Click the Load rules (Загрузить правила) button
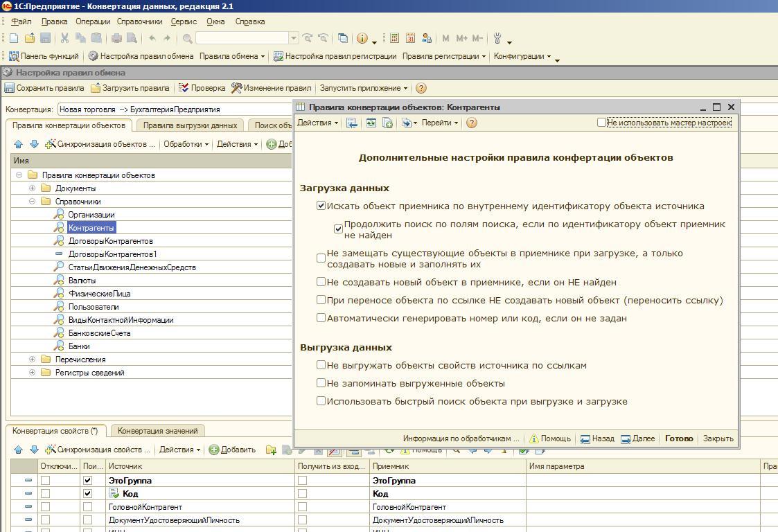The height and width of the screenshot is (532, 778). pyautogui.click(x=130, y=88)
